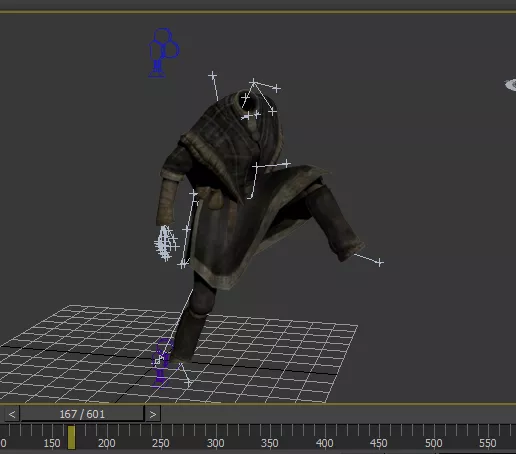Select the bone end marker beyond the raised boot
This screenshot has width=516, height=454.
(x=379, y=263)
